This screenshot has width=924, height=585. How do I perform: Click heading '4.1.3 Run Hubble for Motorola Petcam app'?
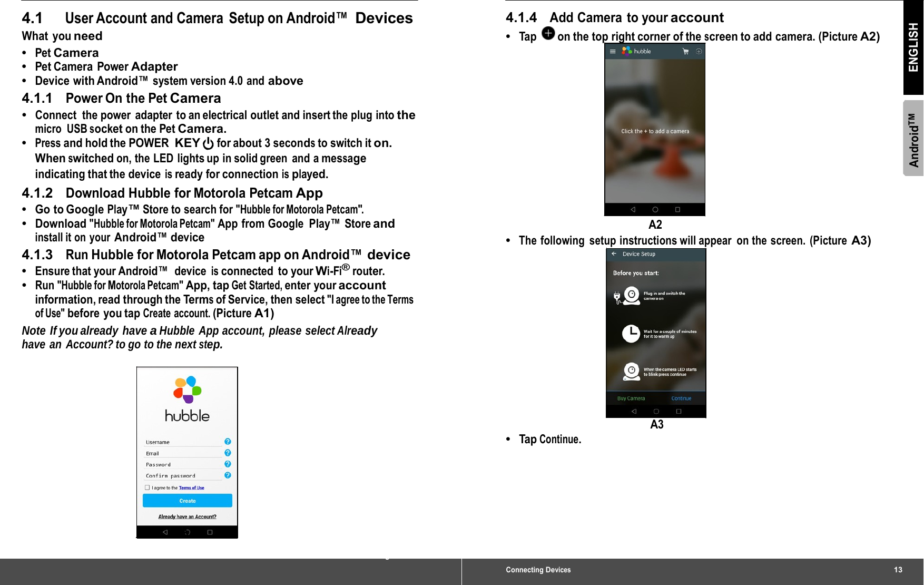(216, 255)
